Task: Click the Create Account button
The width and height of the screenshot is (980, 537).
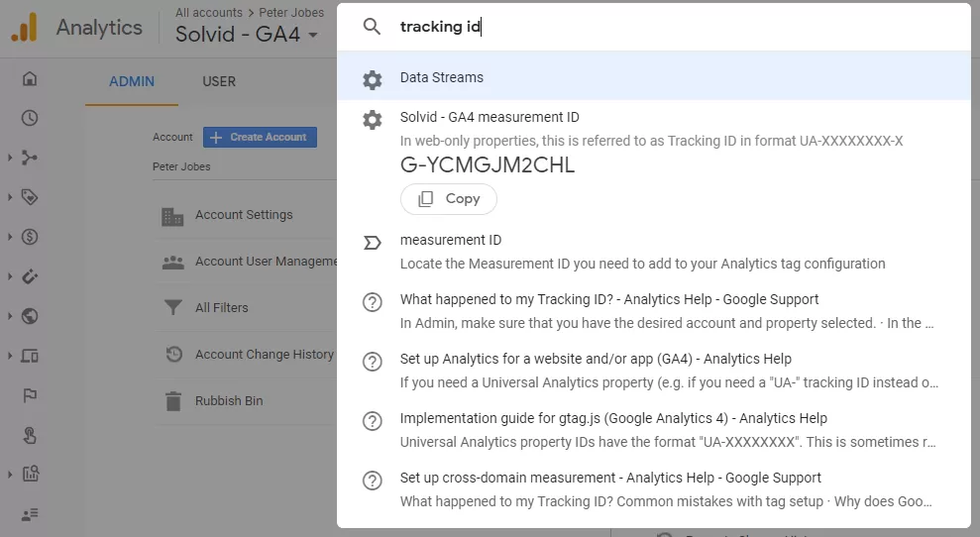Action: (x=260, y=137)
